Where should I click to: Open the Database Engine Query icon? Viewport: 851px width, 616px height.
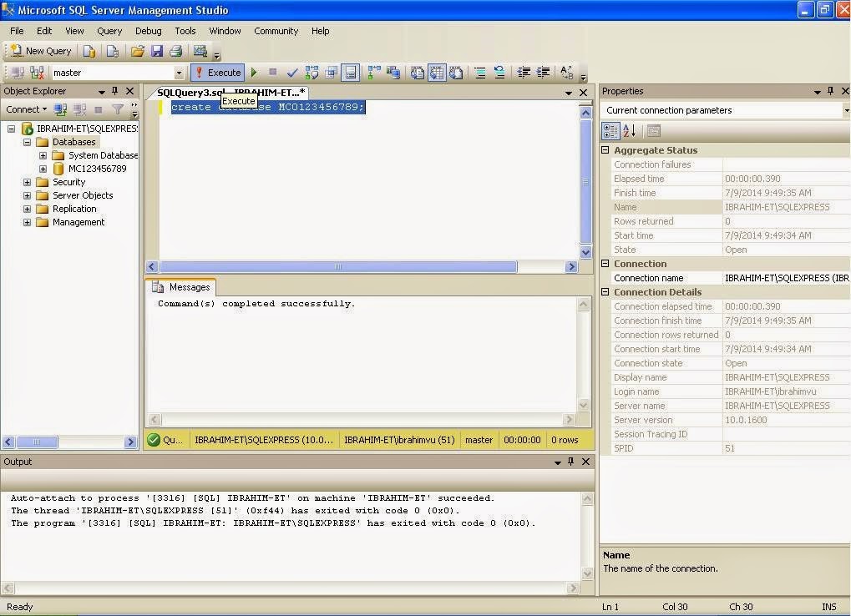(89, 51)
